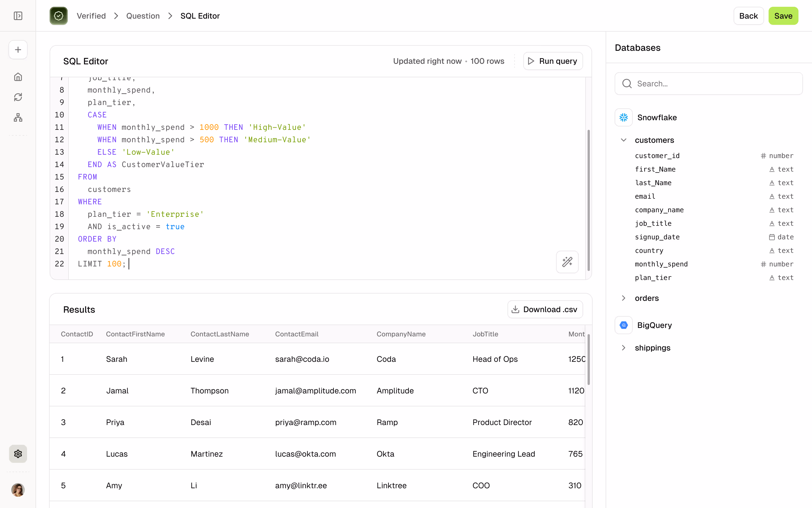This screenshot has height=508, width=812.
Task: Click the Martinez last name cell
Action: [x=206, y=454]
